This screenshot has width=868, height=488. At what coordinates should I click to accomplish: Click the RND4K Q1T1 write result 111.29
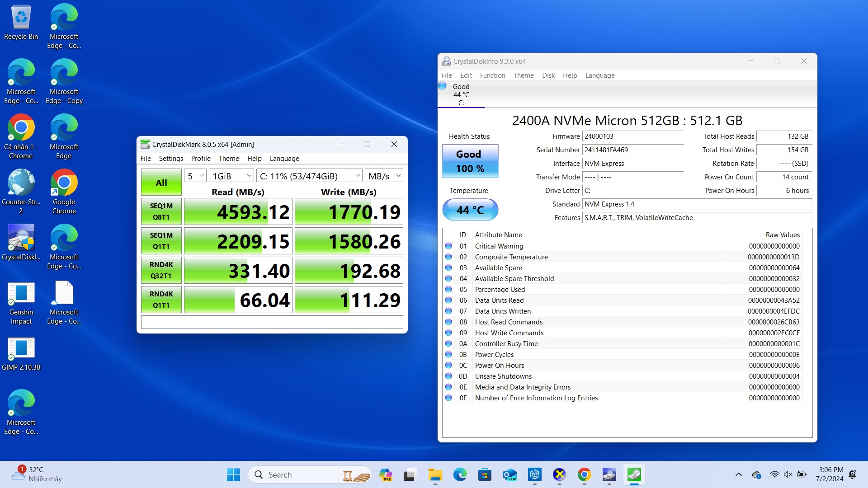349,300
